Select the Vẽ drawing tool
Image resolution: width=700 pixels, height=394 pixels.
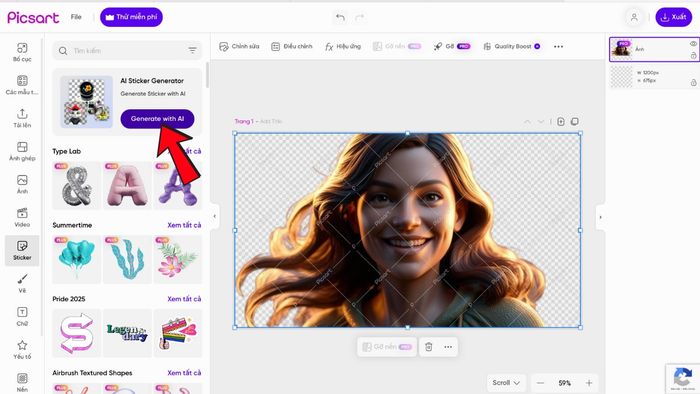22,283
